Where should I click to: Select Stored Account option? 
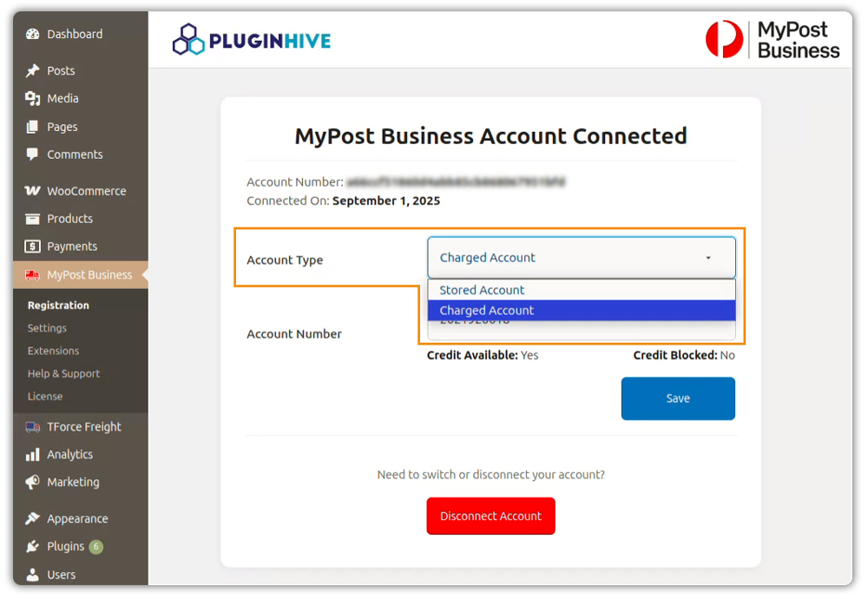[582, 290]
